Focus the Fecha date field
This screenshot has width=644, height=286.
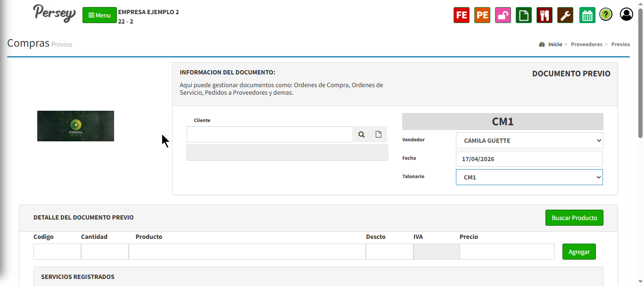529,159
